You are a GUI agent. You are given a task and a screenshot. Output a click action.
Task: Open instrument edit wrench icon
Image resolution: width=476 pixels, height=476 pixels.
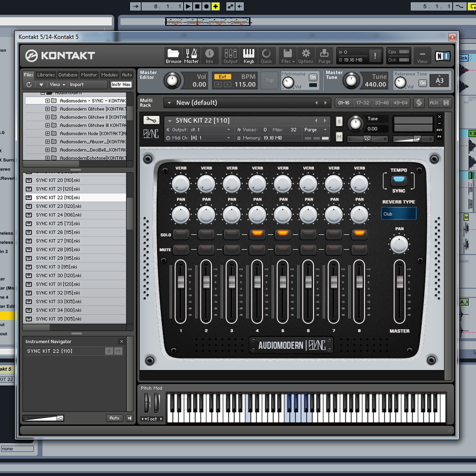pos(151,120)
